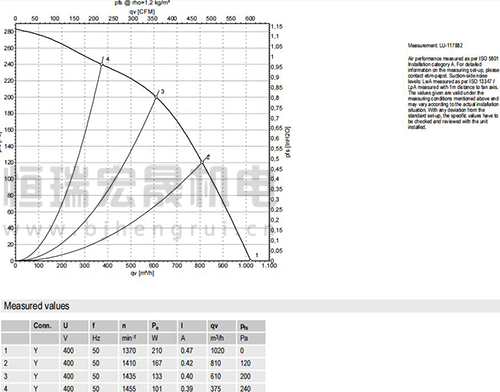Click the Conn. column header
The height and width of the screenshot is (392, 500).
click(x=42, y=326)
